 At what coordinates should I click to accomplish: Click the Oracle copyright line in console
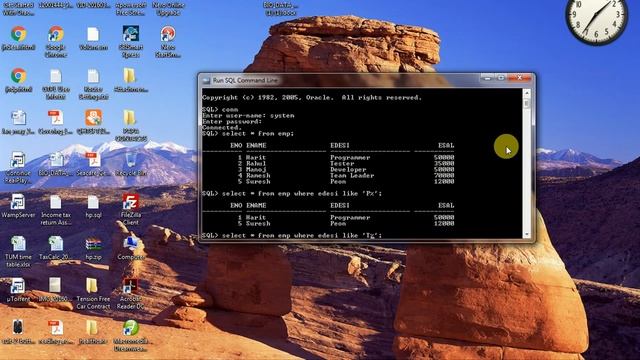312,98
